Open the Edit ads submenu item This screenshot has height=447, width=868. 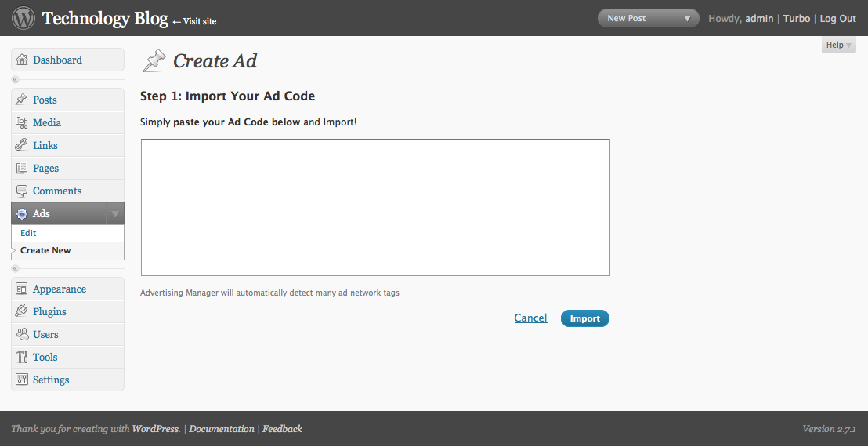pos(28,234)
